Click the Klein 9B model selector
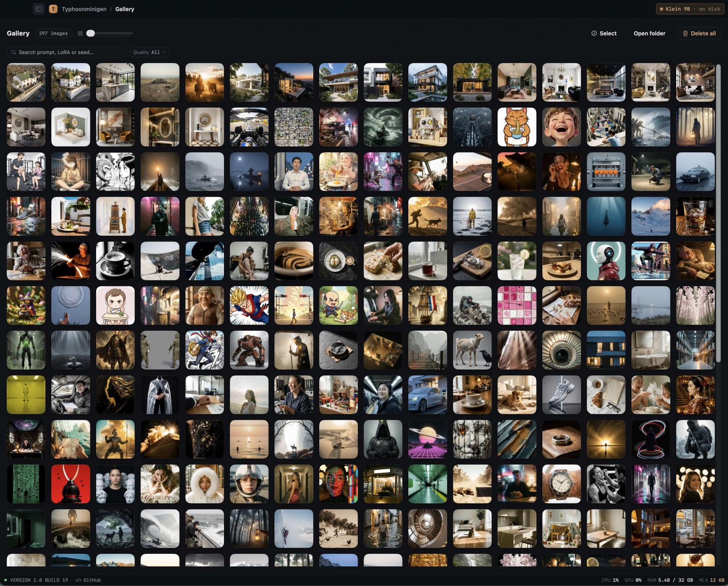Image resolution: width=728 pixels, height=586 pixels. point(690,9)
